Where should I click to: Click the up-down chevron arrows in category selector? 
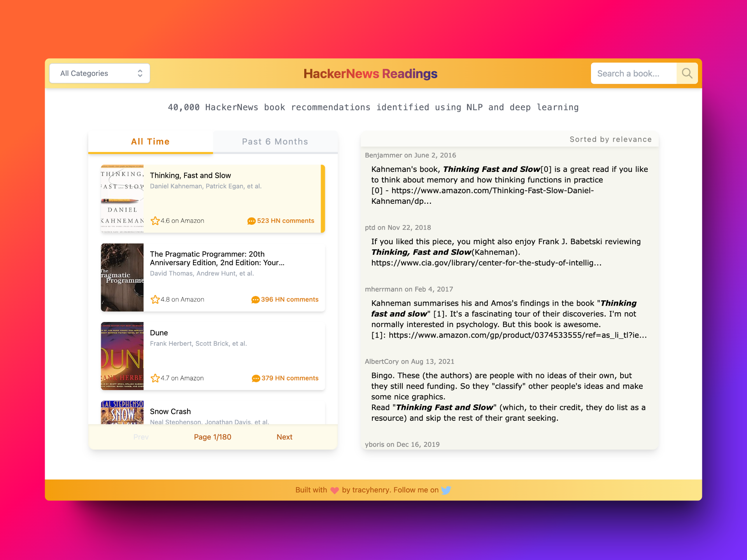click(x=140, y=73)
